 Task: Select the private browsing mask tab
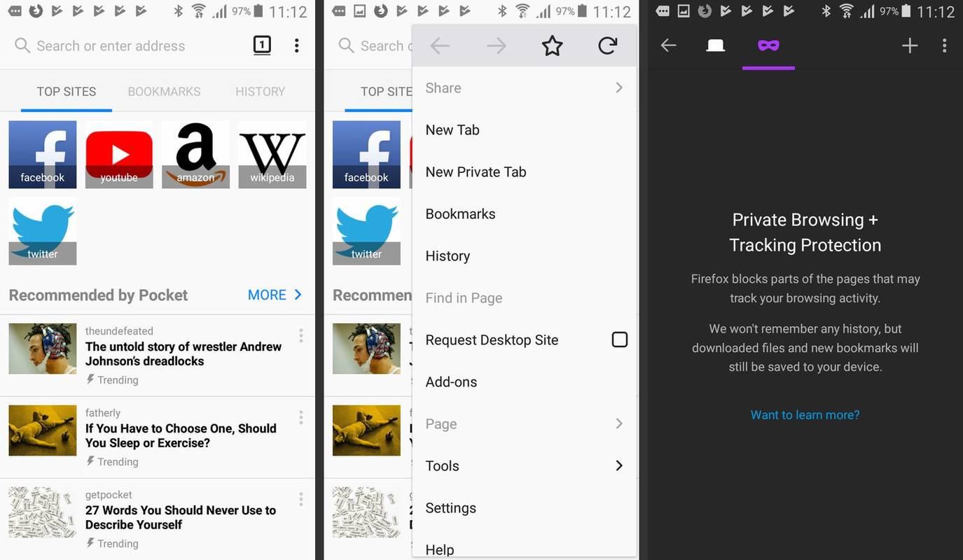[x=768, y=45]
